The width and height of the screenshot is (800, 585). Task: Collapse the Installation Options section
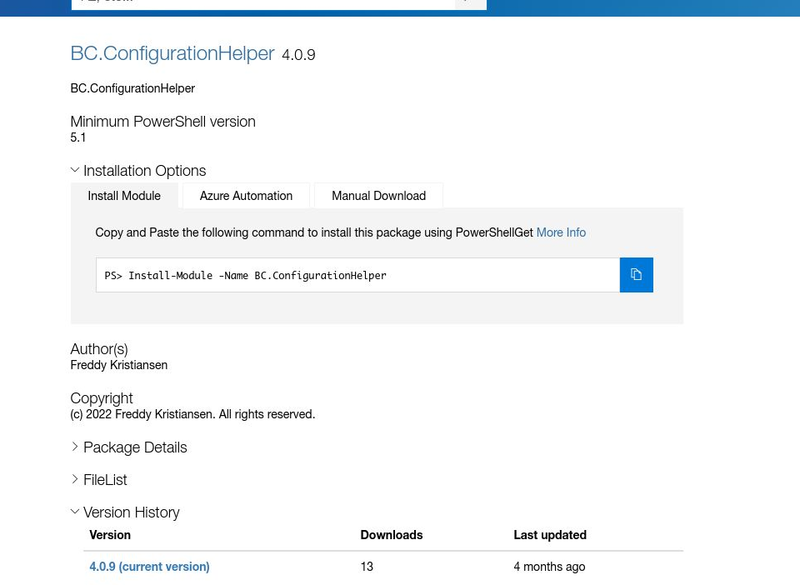pyautogui.click(x=138, y=170)
